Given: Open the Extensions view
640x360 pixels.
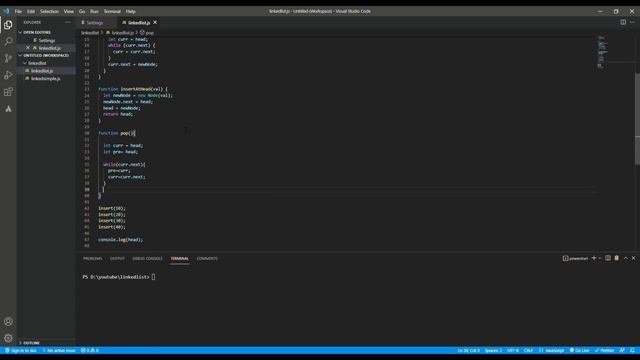Looking at the screenshot, I should coord(8,91).
